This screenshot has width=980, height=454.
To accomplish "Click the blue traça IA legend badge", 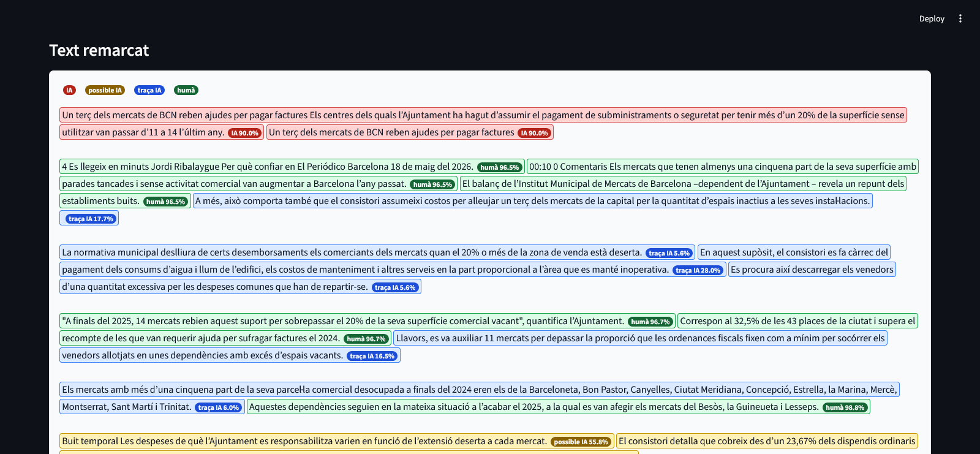I will pos(149,90).
